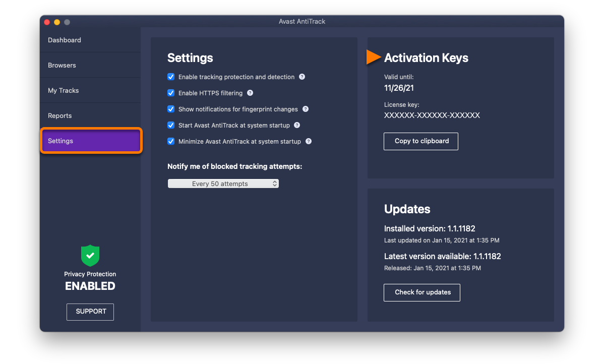Screen dimensions: 603x364
Task: Click the Notify me of blocked tracking attempts label
Action: click(234, 166)
